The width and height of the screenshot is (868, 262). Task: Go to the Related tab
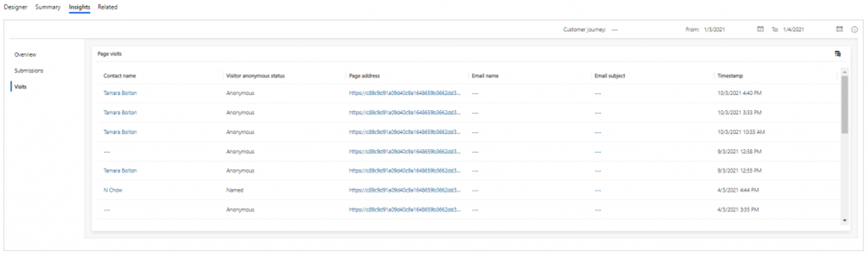tap(107, 7)
